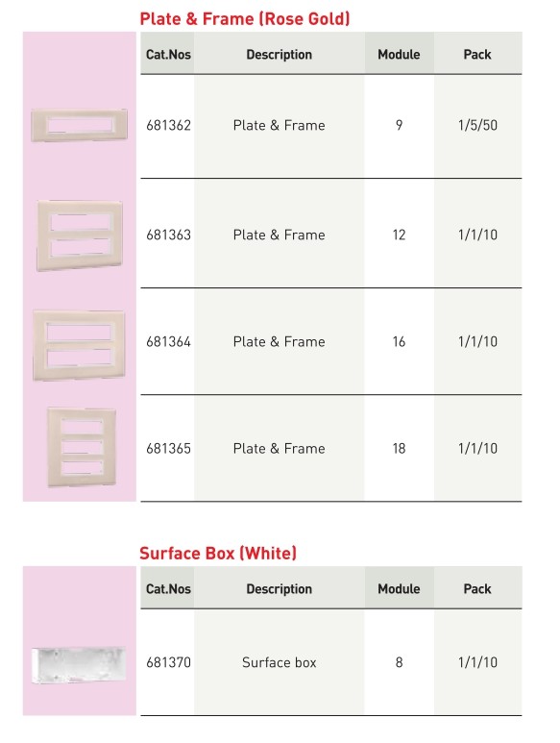560x743 pixels.
Task: Click the Surface Box (White) heading
Action: [218, 553]
